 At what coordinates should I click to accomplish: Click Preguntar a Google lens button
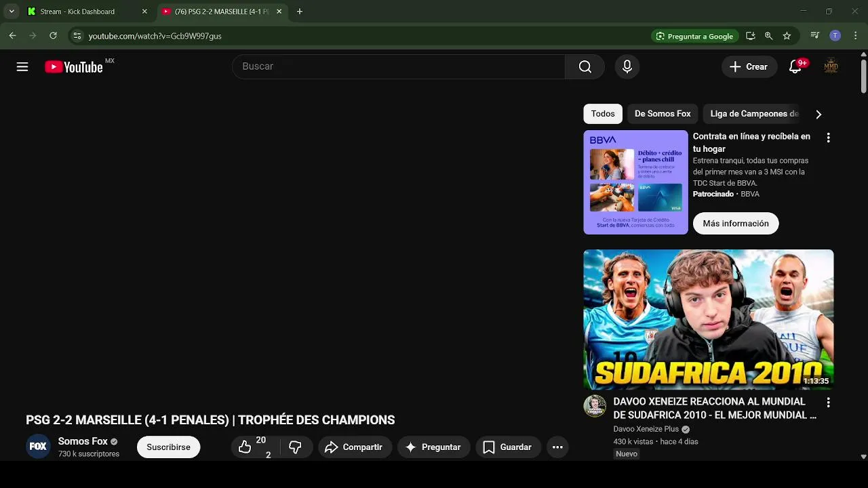click(x=694, y=36)
